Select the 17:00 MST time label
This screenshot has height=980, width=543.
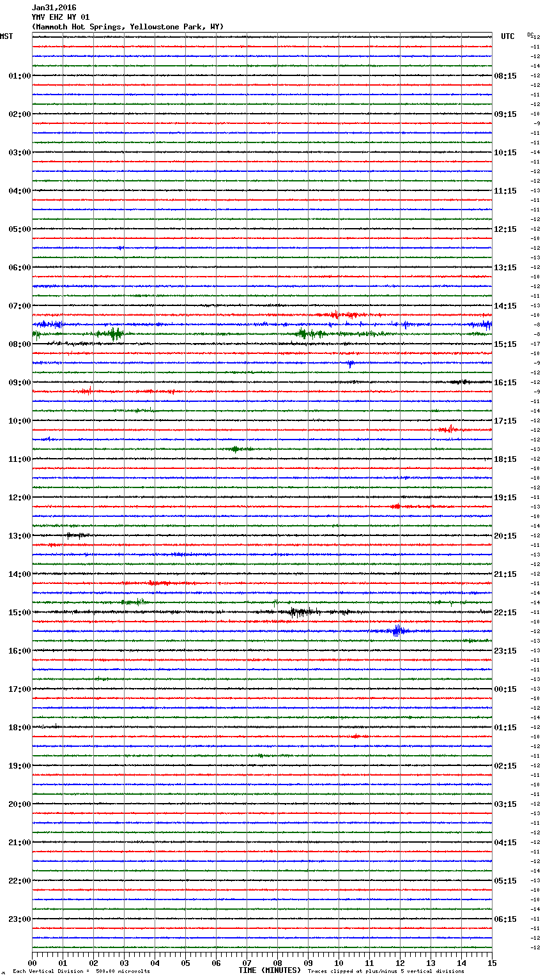point(19,689)
